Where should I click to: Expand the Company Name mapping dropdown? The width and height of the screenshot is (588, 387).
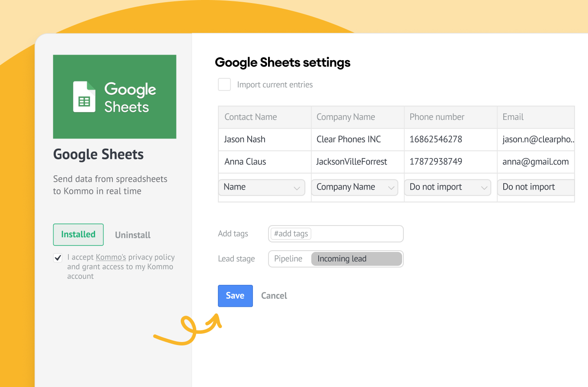pyautogui.click(x=355, y=187)
